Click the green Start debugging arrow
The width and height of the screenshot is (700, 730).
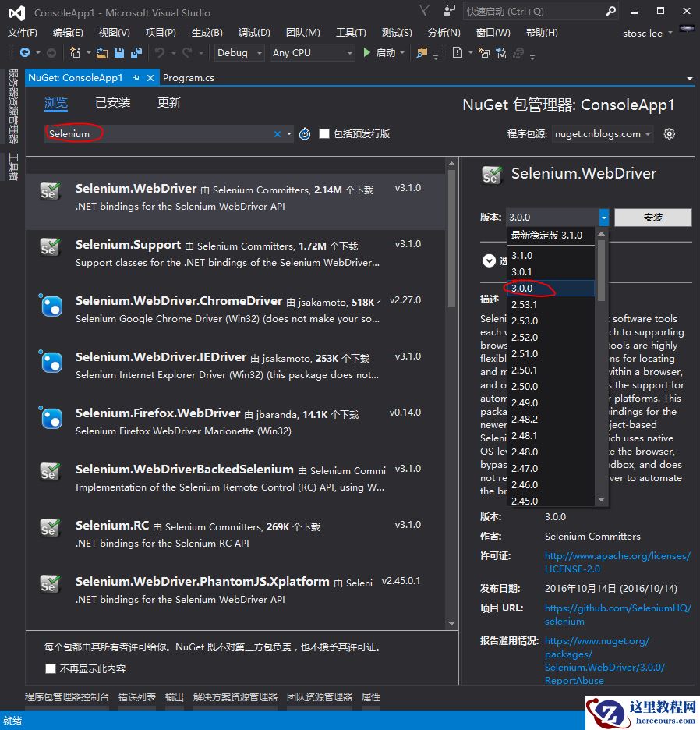pos(367,53)
